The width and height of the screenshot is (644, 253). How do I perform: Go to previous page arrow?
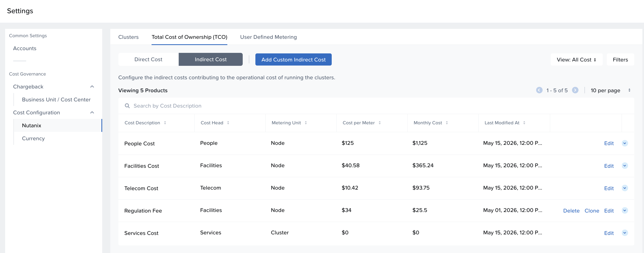(539, 90)
